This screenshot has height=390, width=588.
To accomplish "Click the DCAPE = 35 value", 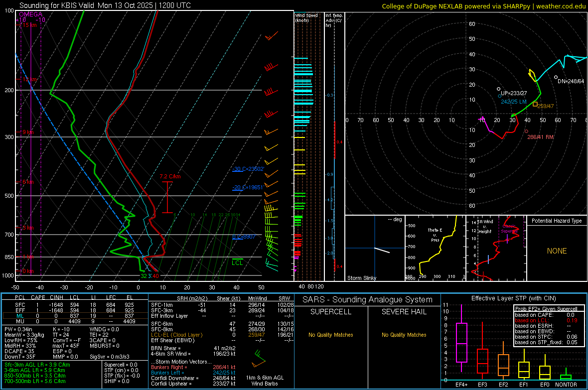I will [x=19, y=351].
